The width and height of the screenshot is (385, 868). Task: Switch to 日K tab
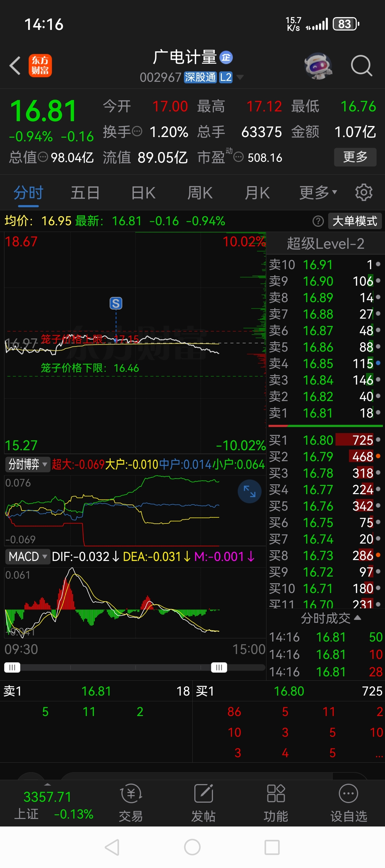(143, 193)
